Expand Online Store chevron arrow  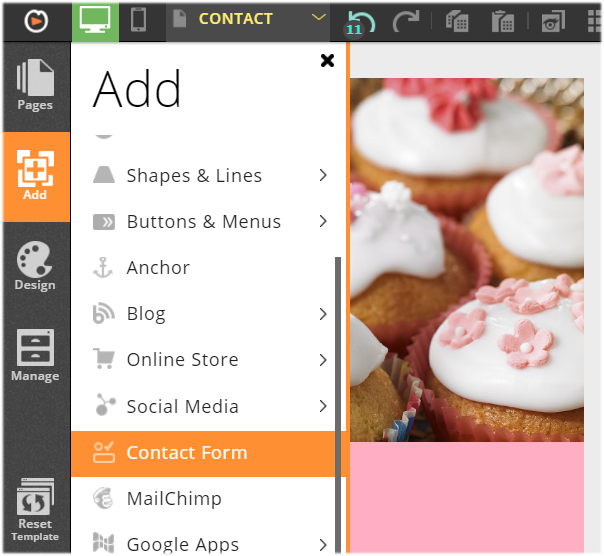tap(323, 360)
